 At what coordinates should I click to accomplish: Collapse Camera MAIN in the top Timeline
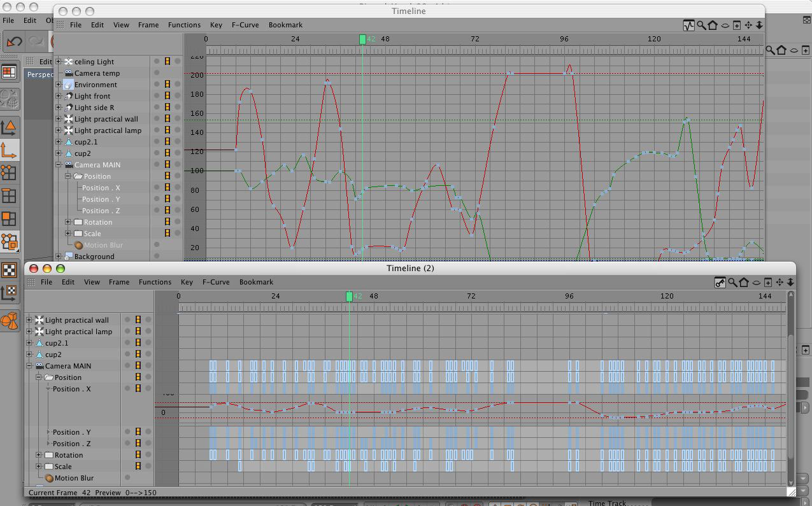pyautogui.click(x=59, y=165)
